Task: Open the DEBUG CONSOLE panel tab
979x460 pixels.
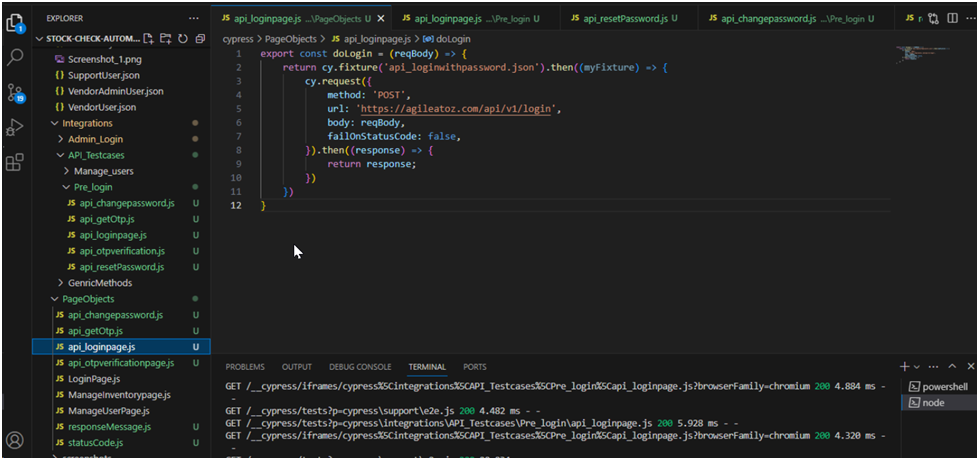Action: (360, 367)
